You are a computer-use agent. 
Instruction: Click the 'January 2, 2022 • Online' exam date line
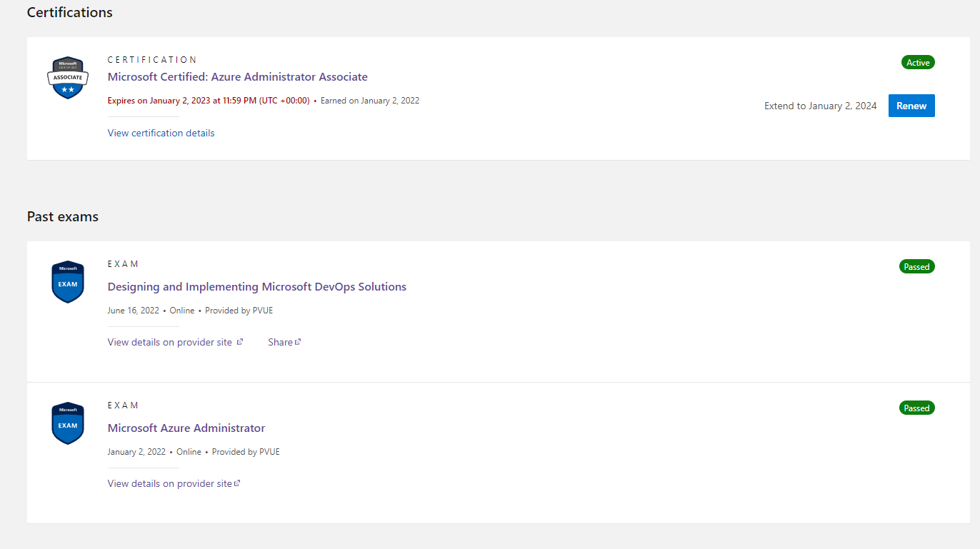(154, 452)
